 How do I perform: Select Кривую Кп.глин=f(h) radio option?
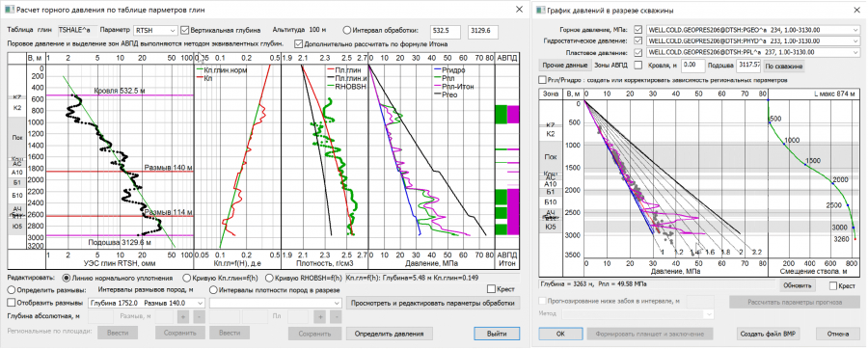tap(185, 278)
